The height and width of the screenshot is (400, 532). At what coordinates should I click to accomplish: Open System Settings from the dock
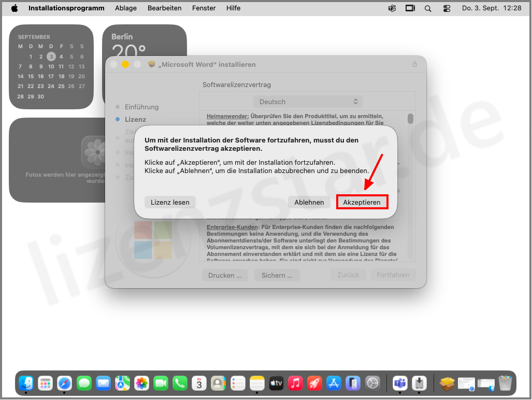tap(372, 383)
